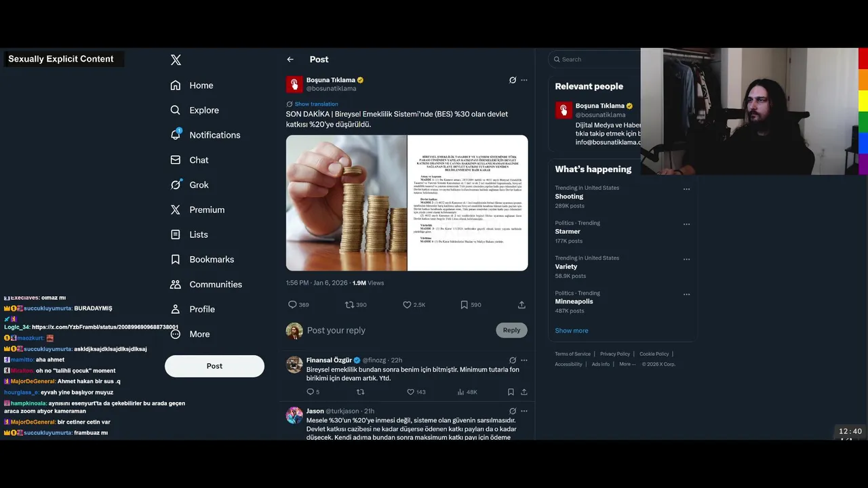Image resolution: width=868 pixels, height=488 pixels.
Task: Click the X logo icon
Action: click(x=176, y=60)
